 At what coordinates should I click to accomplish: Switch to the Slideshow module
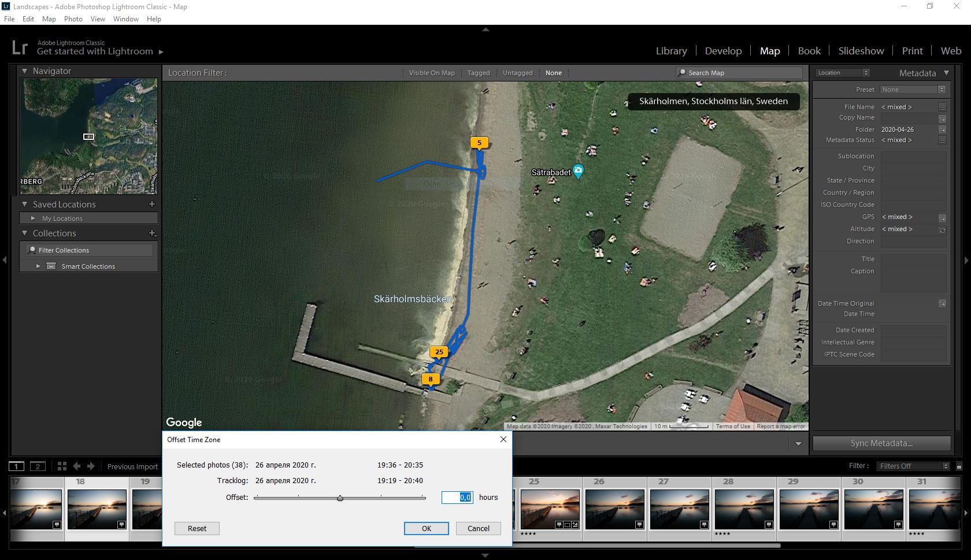tap(861, 51)
